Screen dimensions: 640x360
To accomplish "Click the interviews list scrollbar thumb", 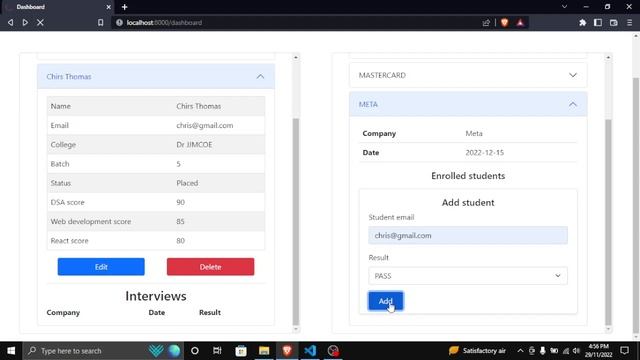I will coord(608,222).
